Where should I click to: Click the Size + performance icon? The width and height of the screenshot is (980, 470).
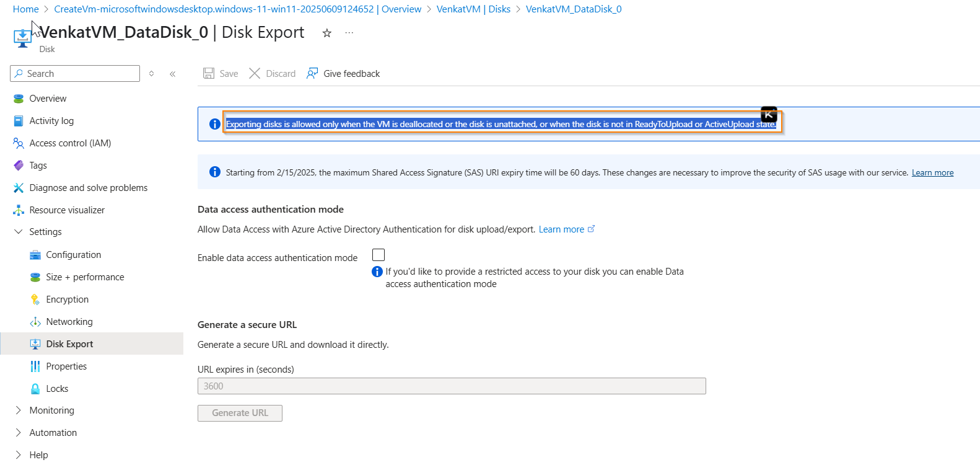coord(35,277)
